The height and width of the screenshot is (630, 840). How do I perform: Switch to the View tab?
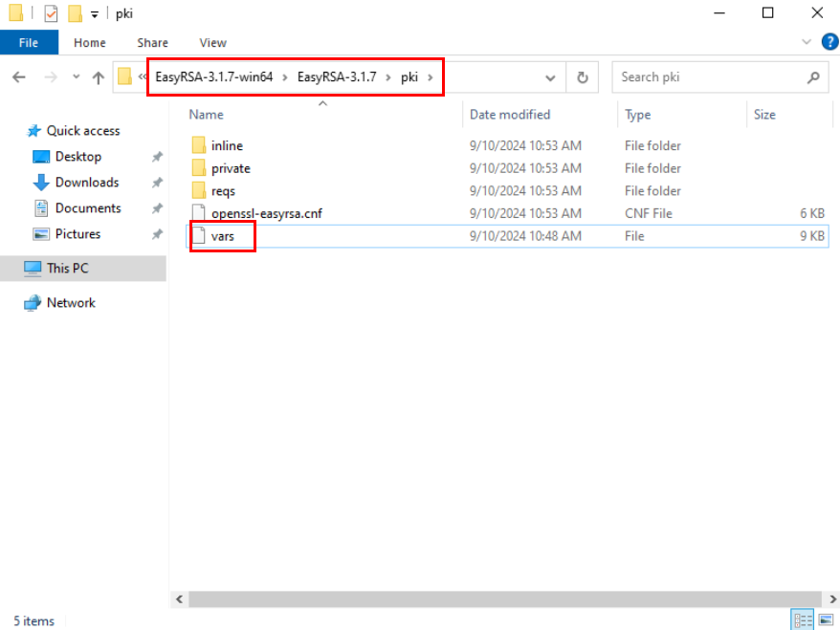pyautogui.click(x=212, y=42)
